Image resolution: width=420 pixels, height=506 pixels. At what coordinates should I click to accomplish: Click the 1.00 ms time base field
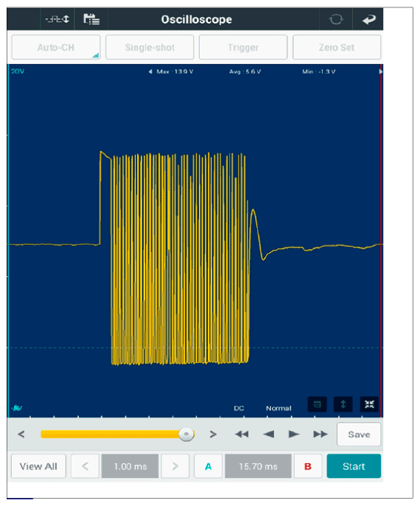pos(130,466)
